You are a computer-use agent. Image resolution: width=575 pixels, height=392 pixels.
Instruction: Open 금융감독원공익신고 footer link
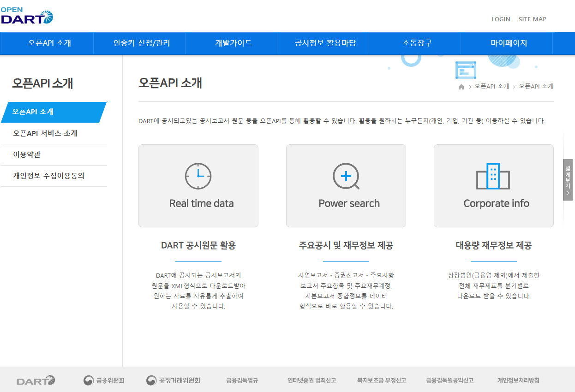point(450,380)
